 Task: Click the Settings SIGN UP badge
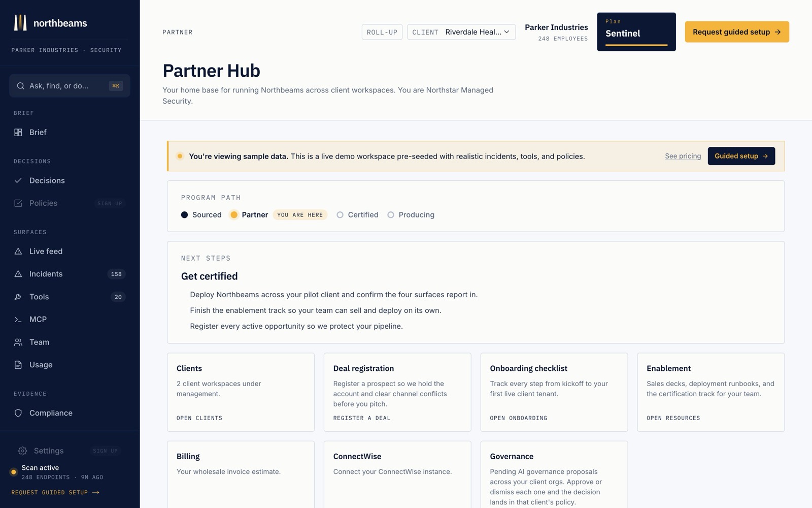(105, 451)
